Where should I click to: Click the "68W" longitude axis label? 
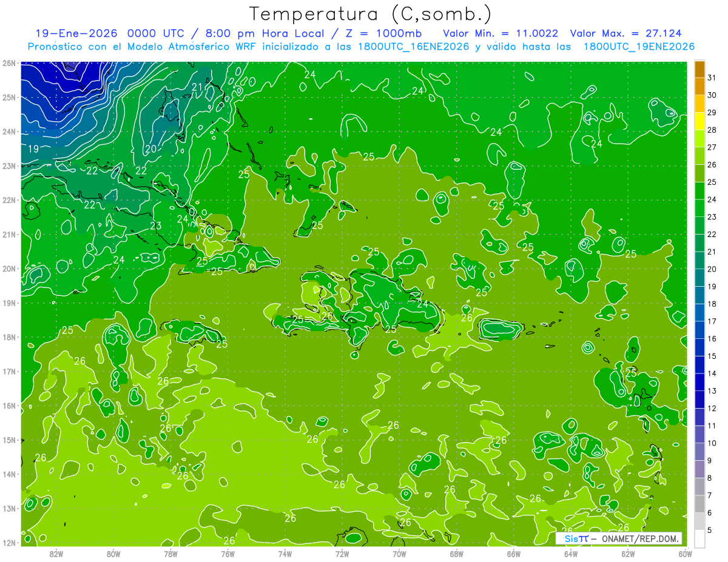(457, 554)
